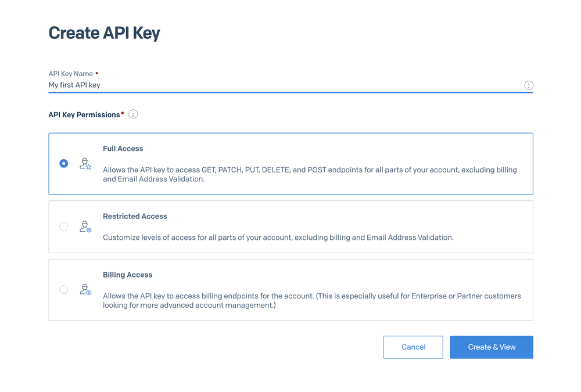Click the Restricted Access user-gear icon

click(x=85, y=226)
